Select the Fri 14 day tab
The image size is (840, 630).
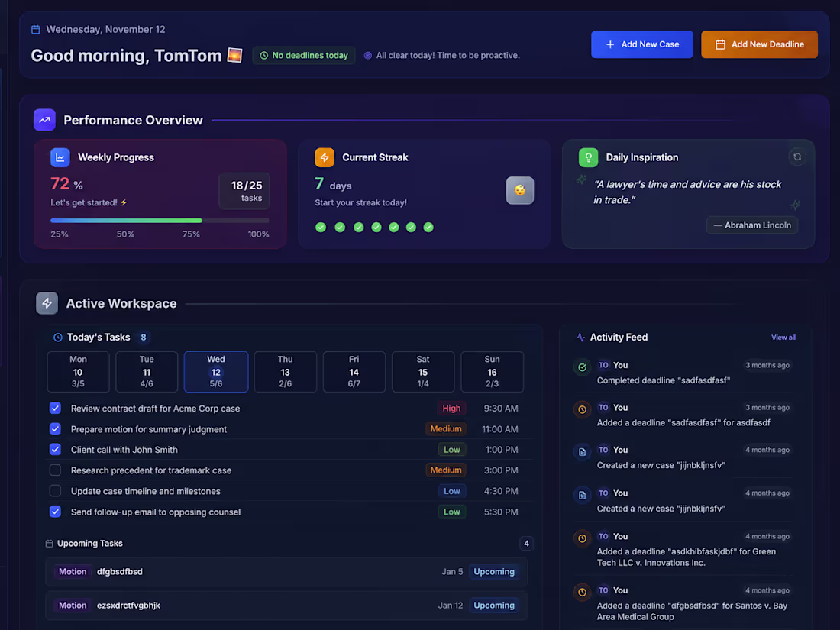[354, 372]
